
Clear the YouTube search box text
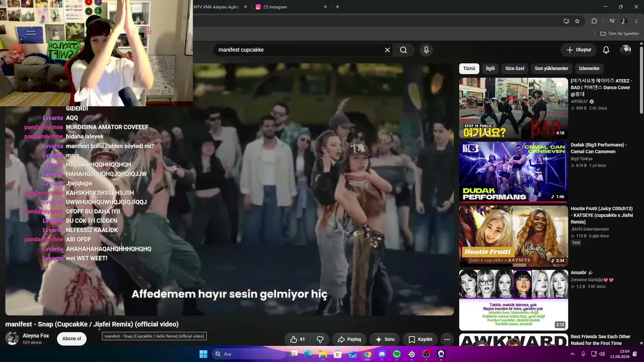(387, 50)
